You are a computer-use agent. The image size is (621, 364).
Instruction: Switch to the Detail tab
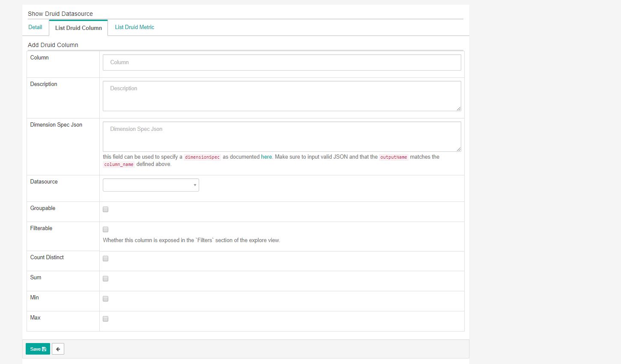pyautogui.click(x=35, y=27)
